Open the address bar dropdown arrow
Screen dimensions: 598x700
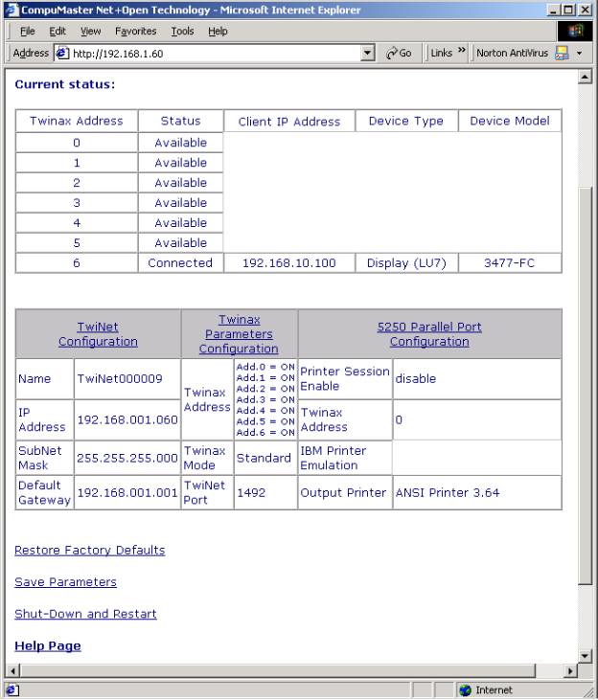(370, 53)
